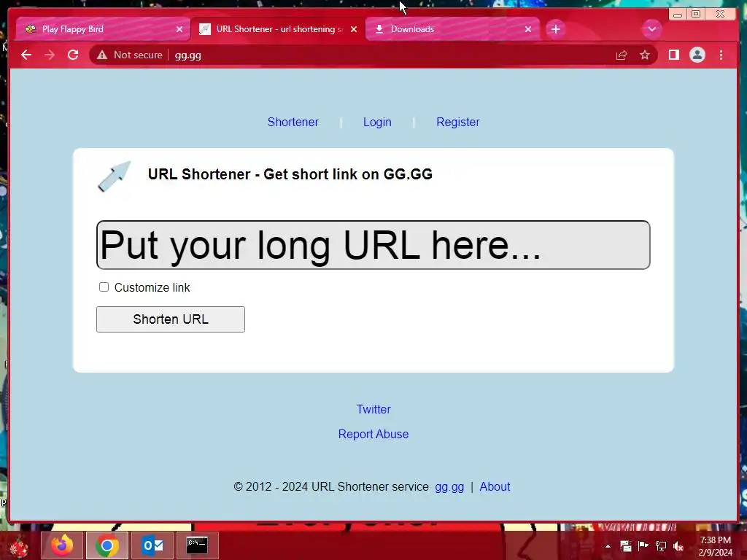Click the GG.GG arrow logo
This screenshot has width=747, height=560.
[x=115, y=176]
